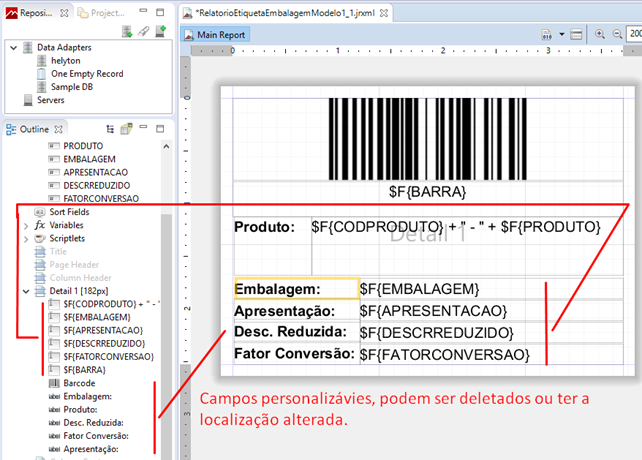Screen dimensions: 642x460
Task: Click the connection link icon in Repository toolbar
Action: pos(143,32)
